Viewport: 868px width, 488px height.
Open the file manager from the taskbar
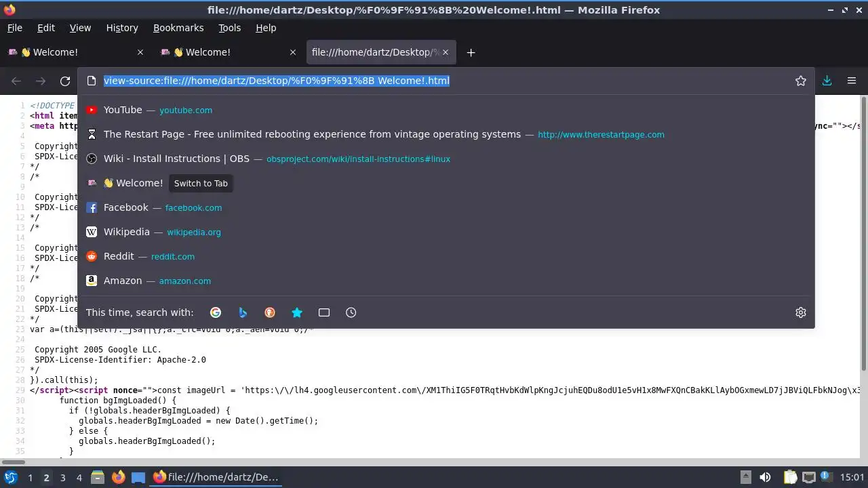(x=98, y=477)
